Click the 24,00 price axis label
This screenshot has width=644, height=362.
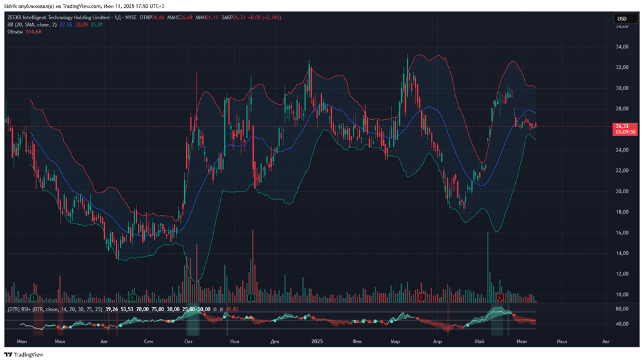pyautogui.click(x=622, y=150)
